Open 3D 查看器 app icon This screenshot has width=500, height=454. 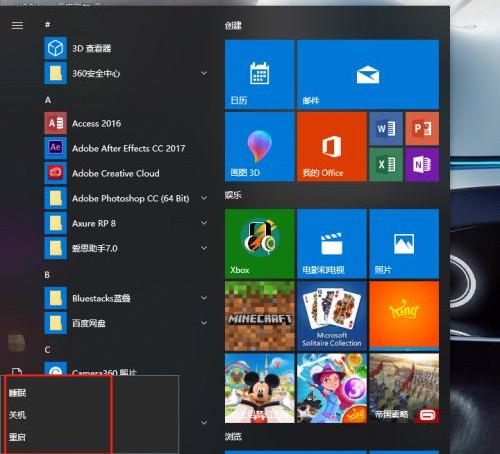(55, 48)
